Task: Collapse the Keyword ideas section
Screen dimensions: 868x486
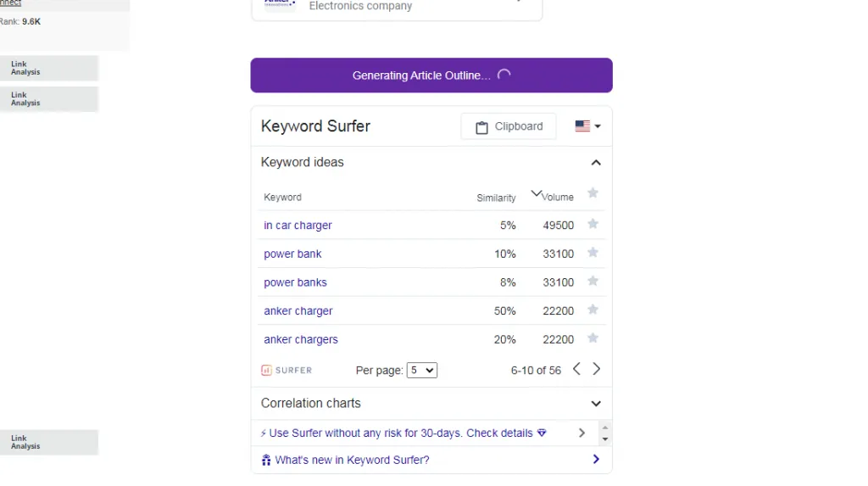Action: (x=596, y=162)
